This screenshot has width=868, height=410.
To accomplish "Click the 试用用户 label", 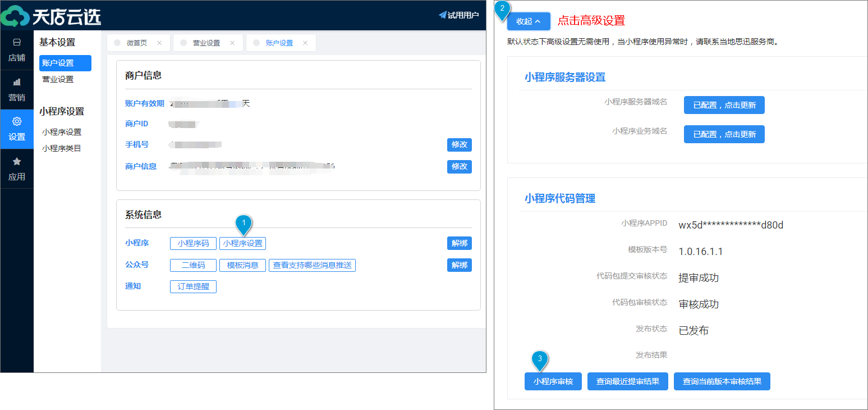I will [x=463, y=15].
